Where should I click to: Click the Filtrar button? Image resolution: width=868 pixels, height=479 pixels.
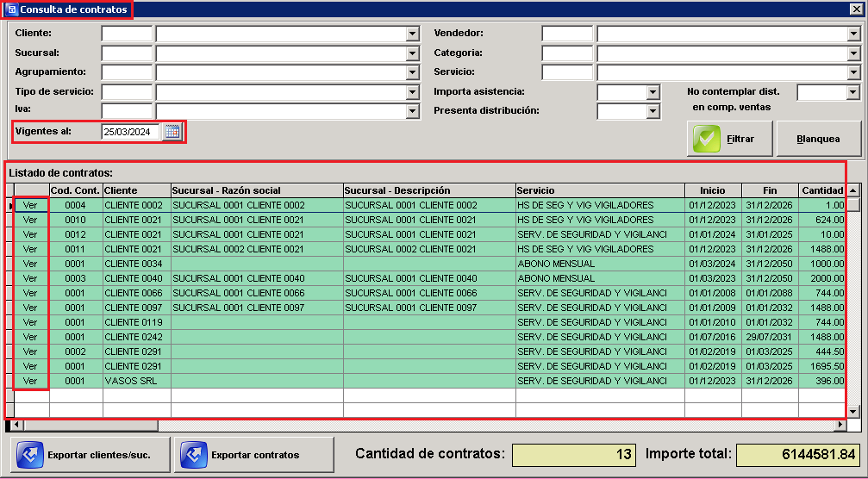pyautogui.click(x=729, y=139)
